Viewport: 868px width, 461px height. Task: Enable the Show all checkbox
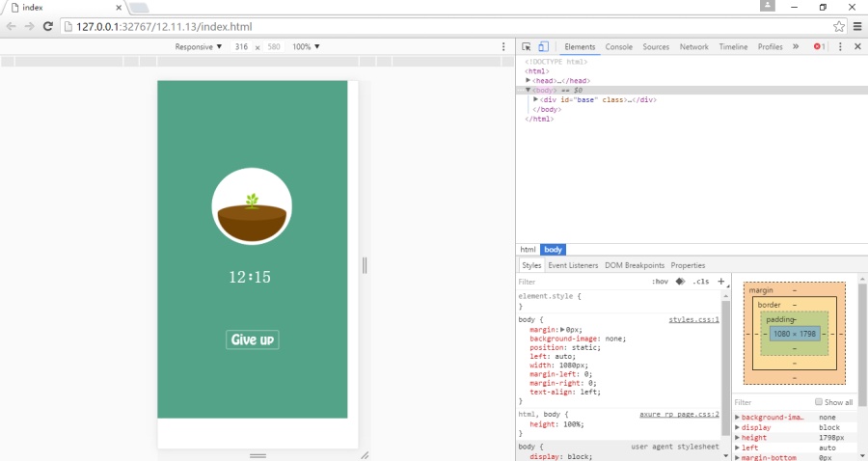[818, 402]
